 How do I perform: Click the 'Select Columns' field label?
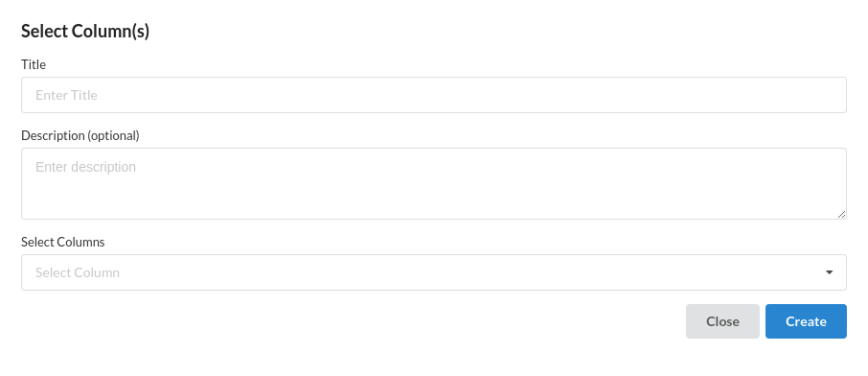(62, 242)
